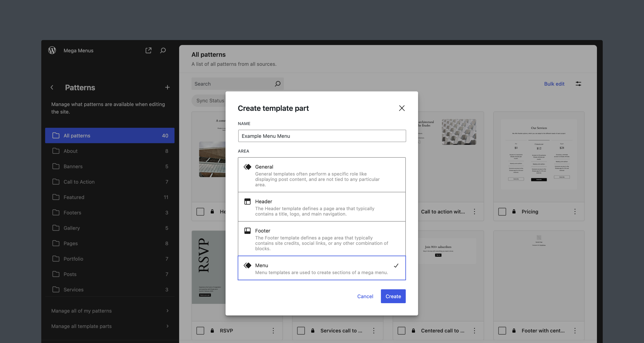The image size is (644, 343).
Task: Open the Pricing pattern title
Action: coord(530,212)
